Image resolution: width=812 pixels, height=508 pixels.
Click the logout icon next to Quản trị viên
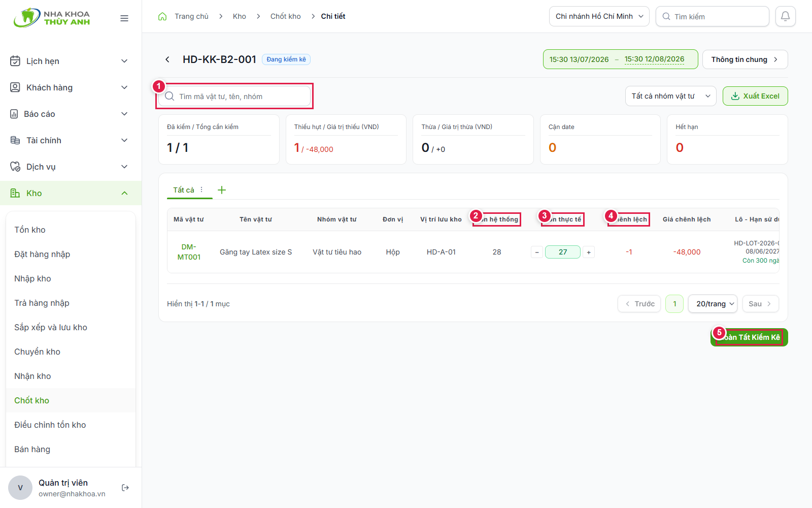coord(125,488)
